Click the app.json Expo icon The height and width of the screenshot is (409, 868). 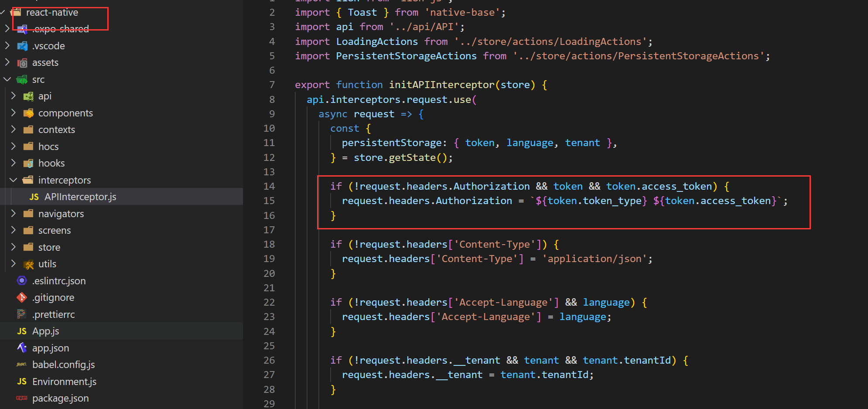22,348
